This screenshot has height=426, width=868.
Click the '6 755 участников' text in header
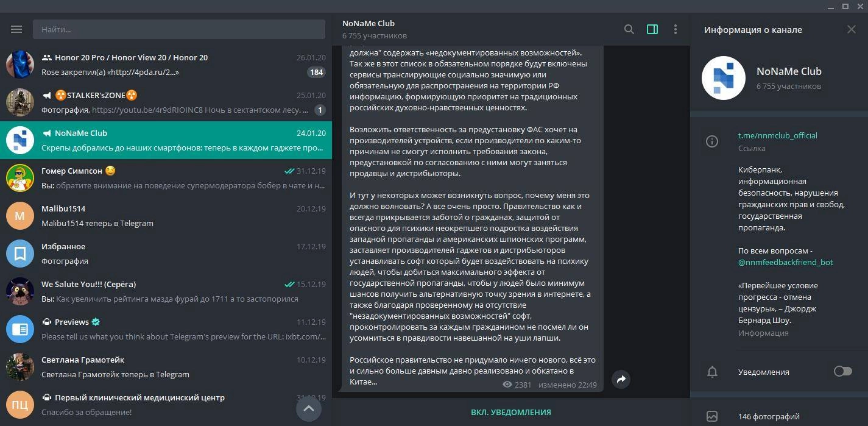coord(375,36)
